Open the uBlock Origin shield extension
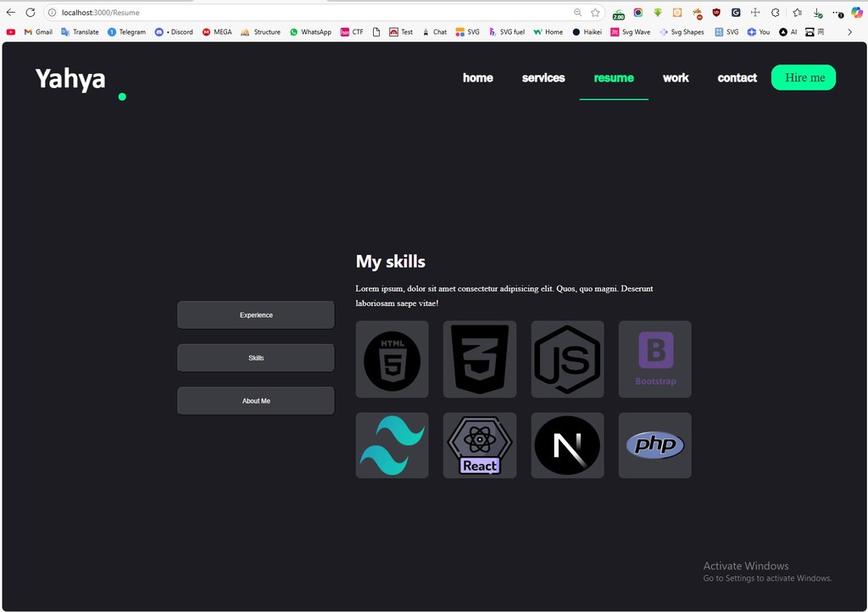Screen dimensions: 868x612 point(716,12)
